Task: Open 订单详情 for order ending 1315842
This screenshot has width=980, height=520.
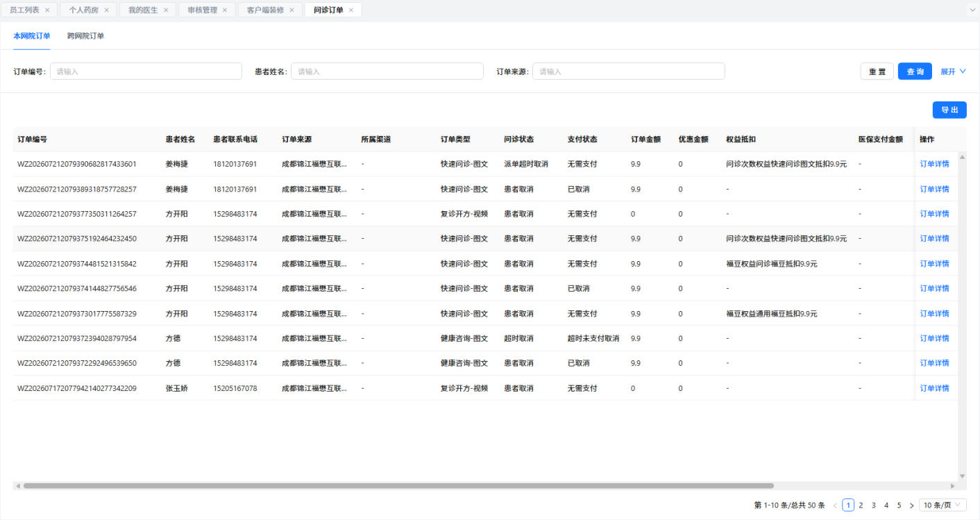Action: [934, 264]
